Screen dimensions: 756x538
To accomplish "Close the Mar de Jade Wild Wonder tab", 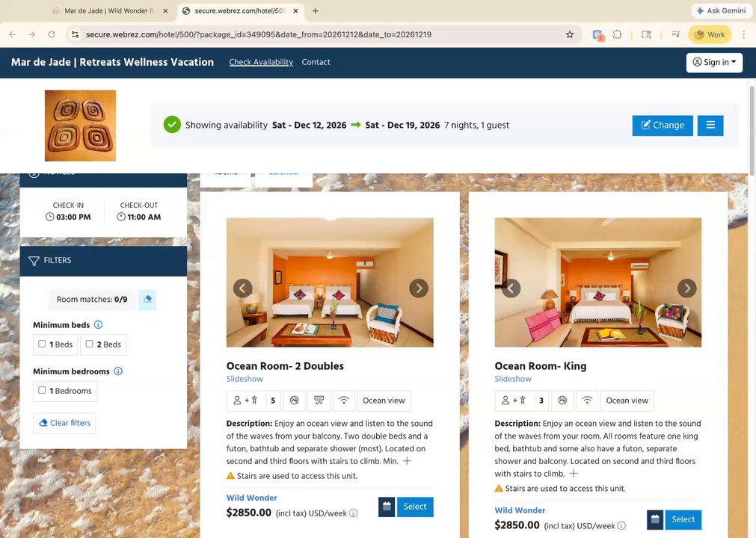I will (x=165, y=10).
